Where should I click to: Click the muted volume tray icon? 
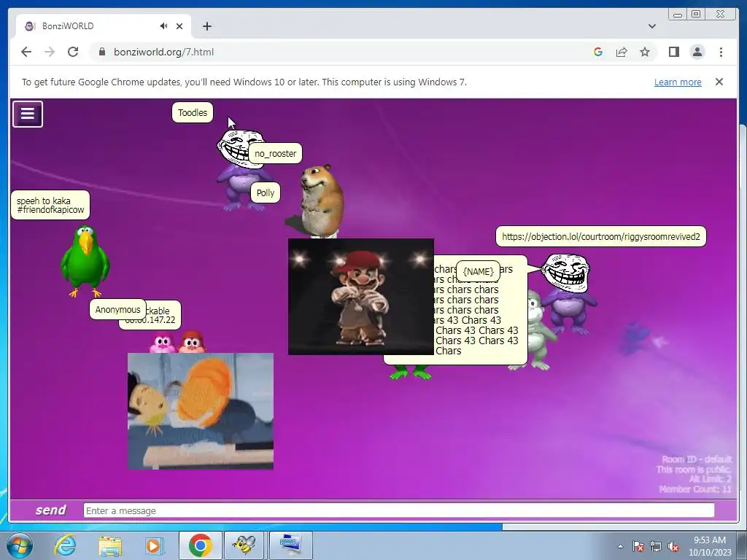pos(673,546)
